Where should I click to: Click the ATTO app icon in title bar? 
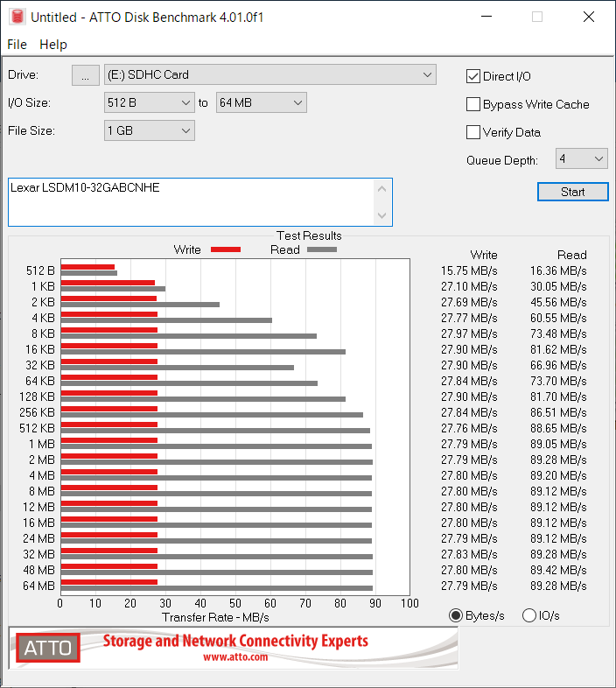pyautogui.click(x=17, y=17)
